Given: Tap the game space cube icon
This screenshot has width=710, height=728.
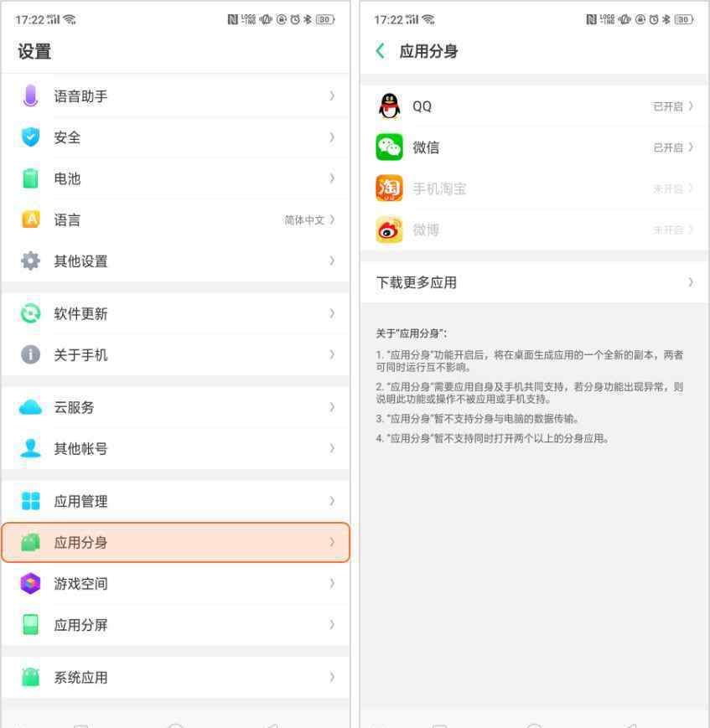Looking at the screenshot, I should (30, 584).
